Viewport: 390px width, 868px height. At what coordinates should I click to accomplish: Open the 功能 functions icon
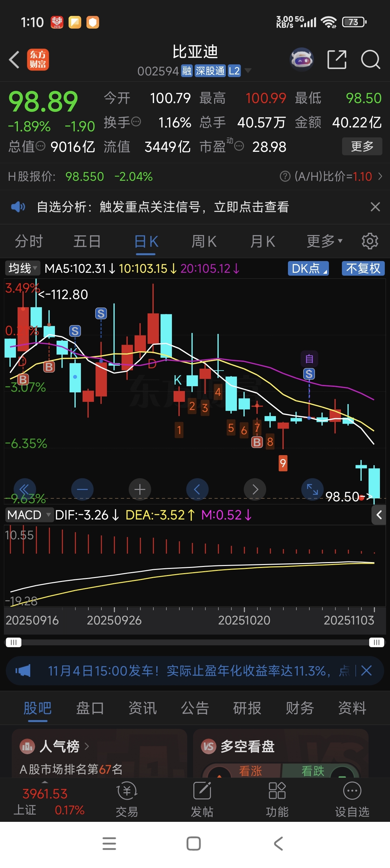click(277, 799)
